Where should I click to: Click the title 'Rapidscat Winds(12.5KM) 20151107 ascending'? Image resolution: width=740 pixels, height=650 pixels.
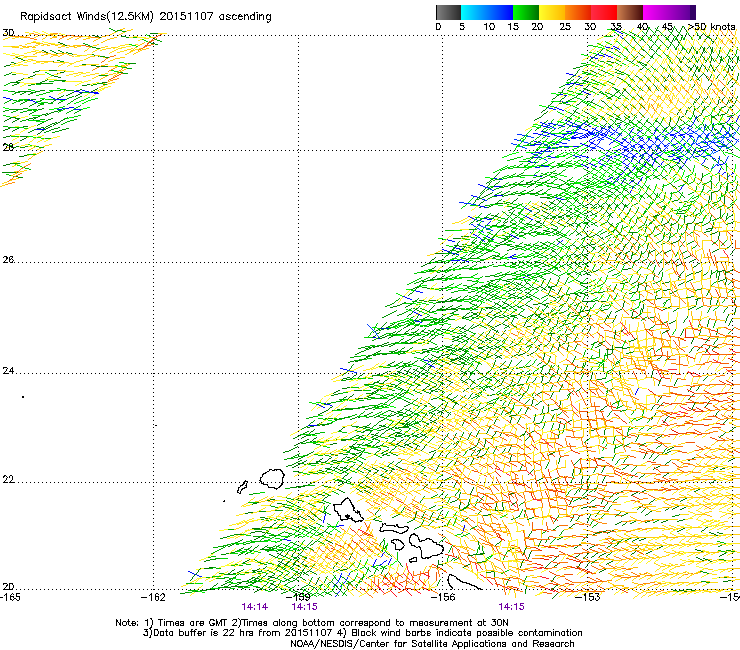[146, 17]
